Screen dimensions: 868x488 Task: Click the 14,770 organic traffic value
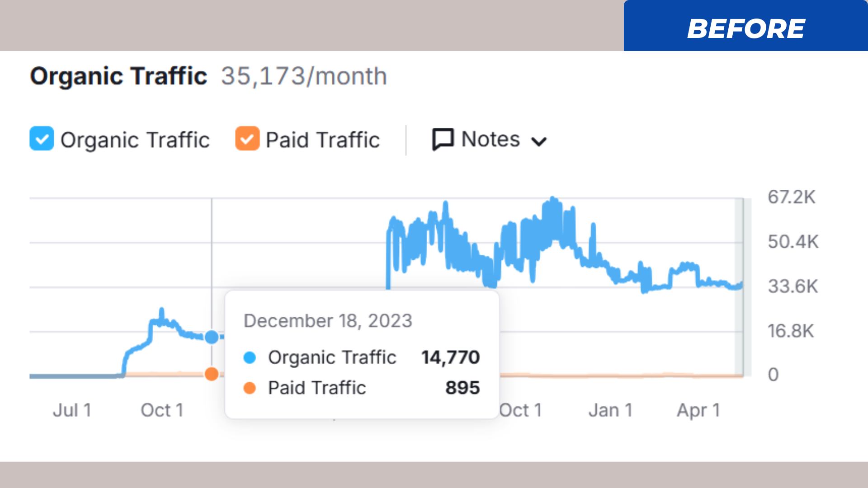coord(450,357)
